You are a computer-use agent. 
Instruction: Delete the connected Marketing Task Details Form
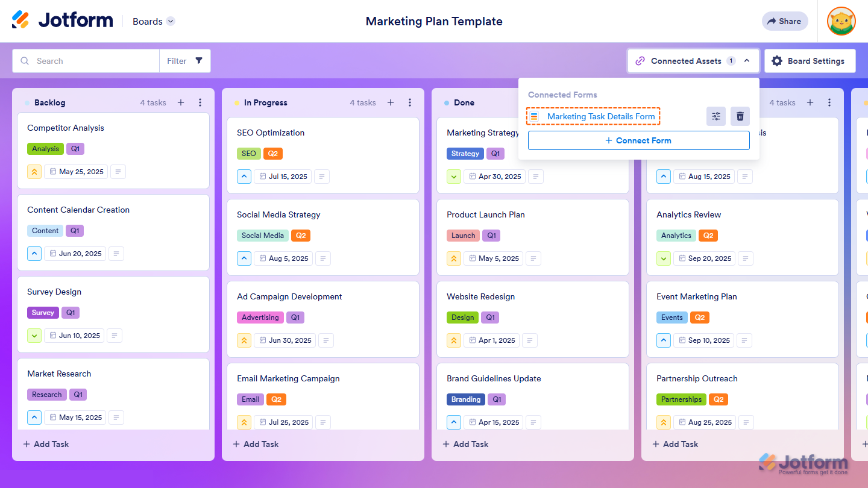tap(740, 116)
